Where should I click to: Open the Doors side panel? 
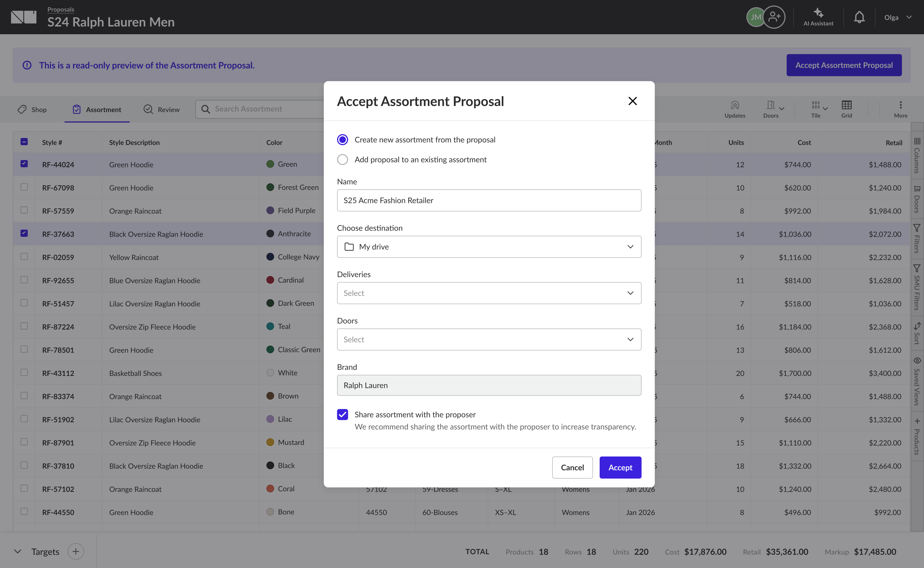pyautogui.click(x=917, y=200)
